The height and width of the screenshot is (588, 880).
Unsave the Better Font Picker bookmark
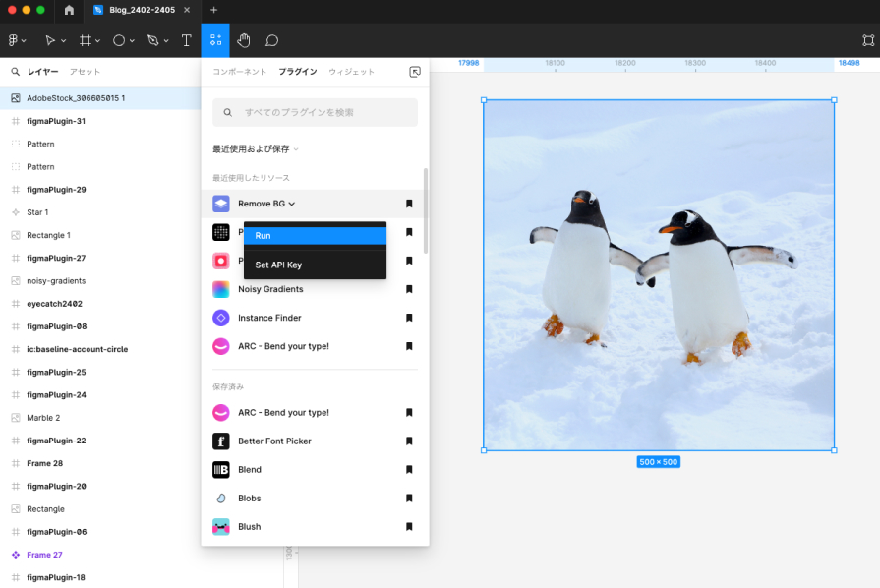tap(409, 441)
